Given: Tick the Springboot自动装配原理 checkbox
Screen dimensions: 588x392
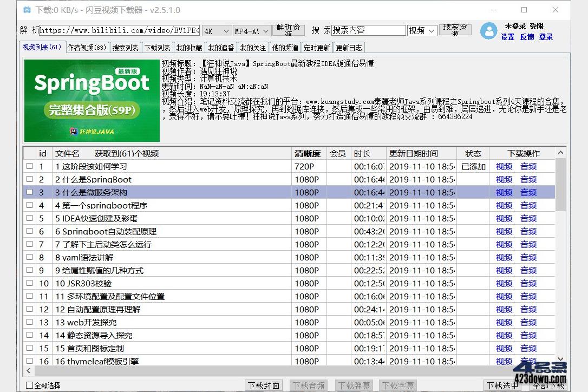Looking at the screenshot, I should [x=30, y=231].
